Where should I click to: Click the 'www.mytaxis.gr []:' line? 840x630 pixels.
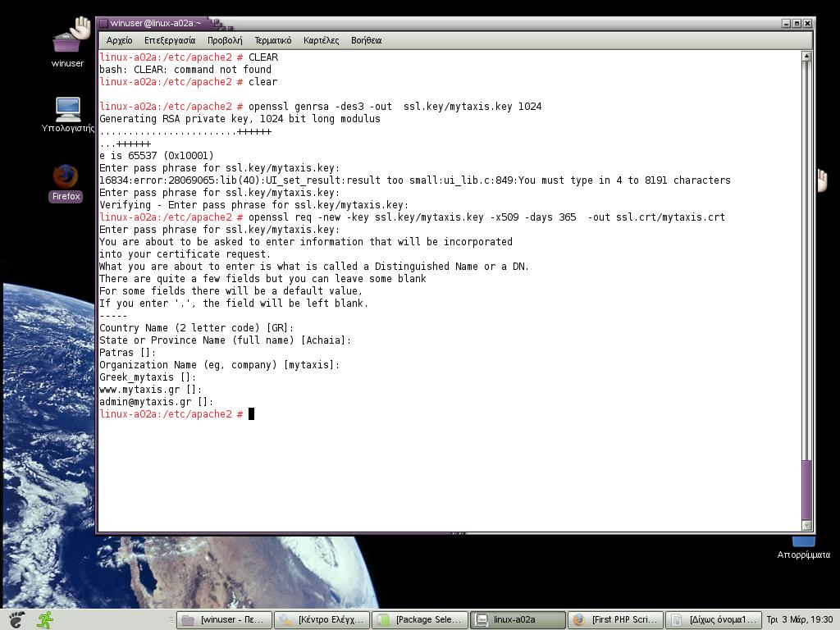coord(151,390)
